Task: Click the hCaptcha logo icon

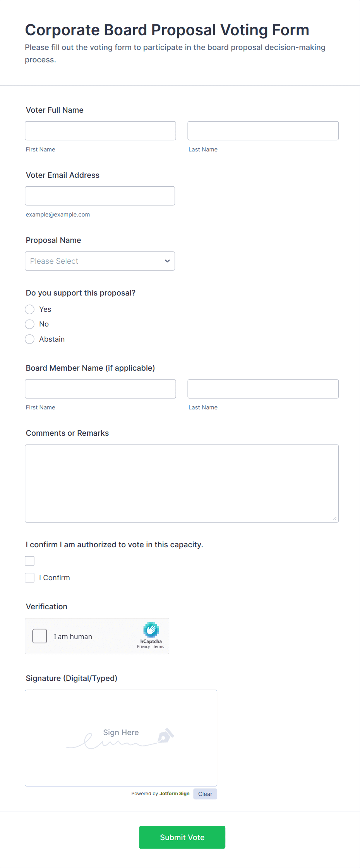Action: click(151, 629)
